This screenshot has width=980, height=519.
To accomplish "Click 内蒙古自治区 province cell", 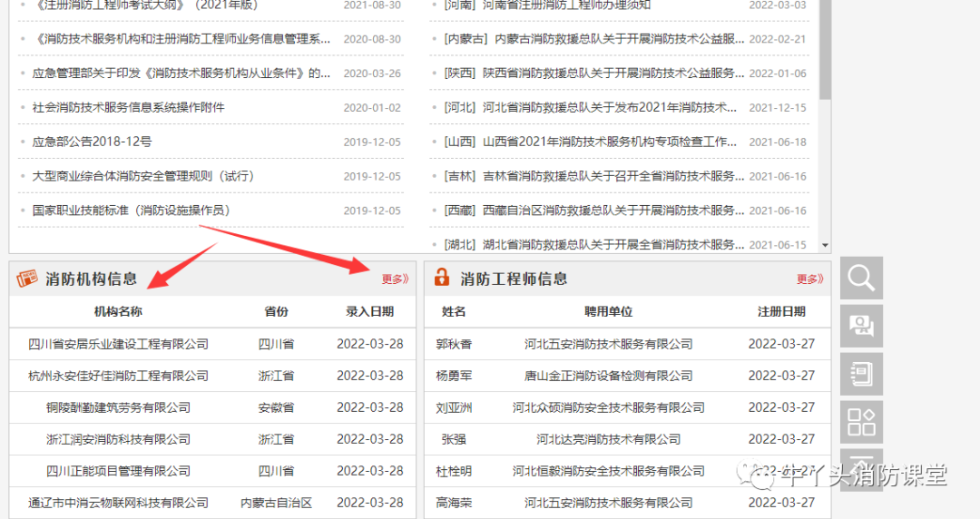I will (276, 503).
